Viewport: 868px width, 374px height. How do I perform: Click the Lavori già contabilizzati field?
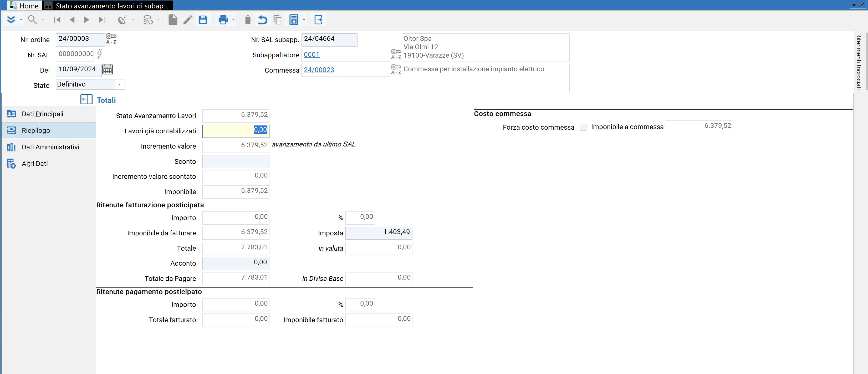click(236, 131)
